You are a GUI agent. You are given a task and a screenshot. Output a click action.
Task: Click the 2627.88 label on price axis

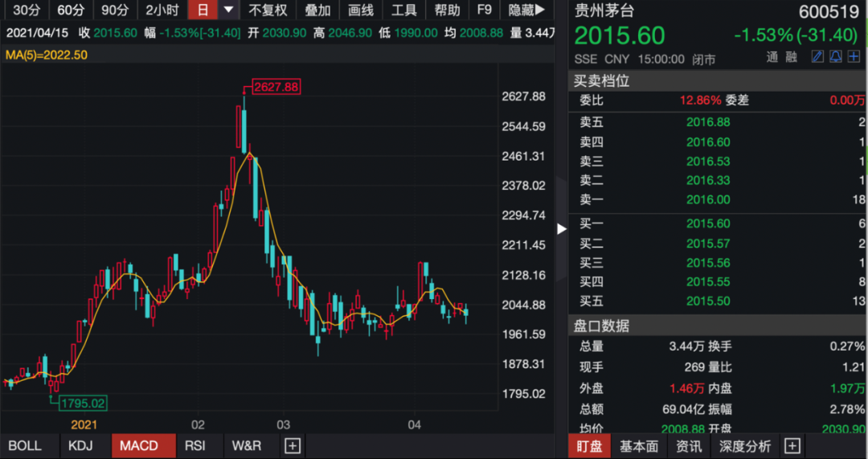coord(523,97)
